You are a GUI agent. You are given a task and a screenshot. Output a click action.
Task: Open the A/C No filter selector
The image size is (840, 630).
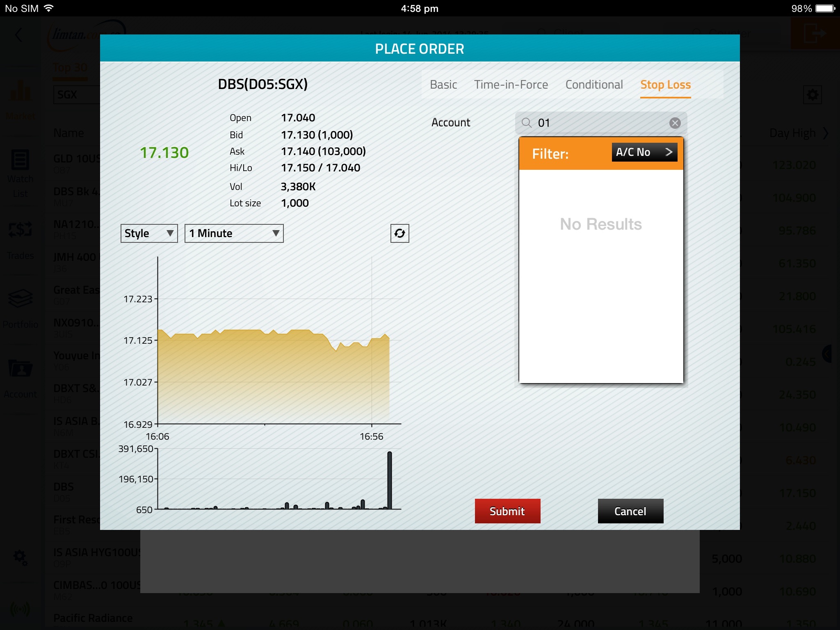[644, 152]
